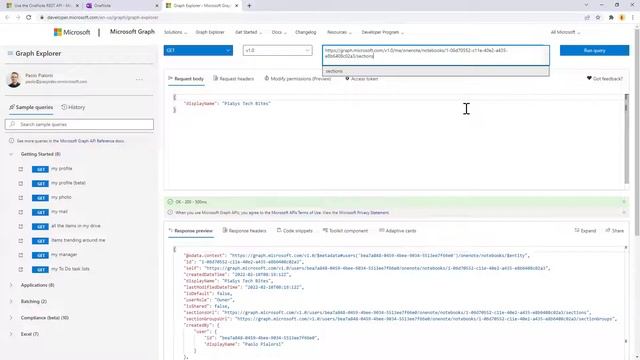Viewport: 640px width, 360px height.
Task: Expand the Excel category
Action: pyautogui.click(x=11, y=334)
